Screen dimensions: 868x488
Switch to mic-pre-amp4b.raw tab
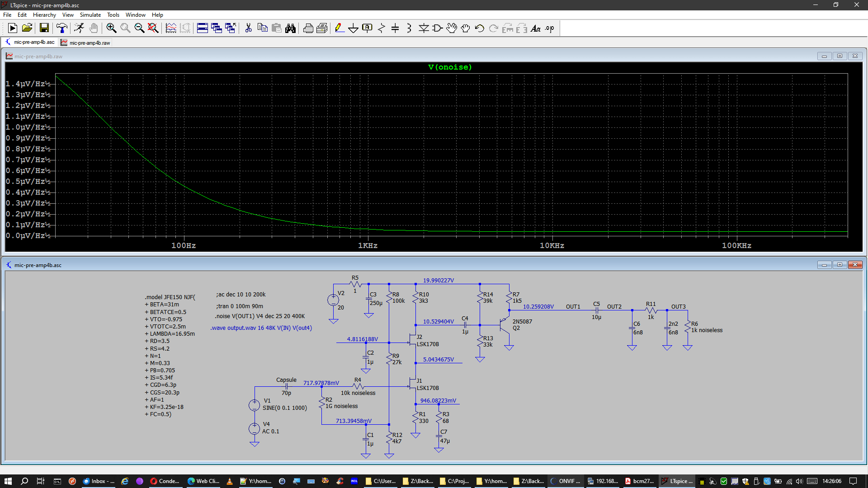[85, 43]
